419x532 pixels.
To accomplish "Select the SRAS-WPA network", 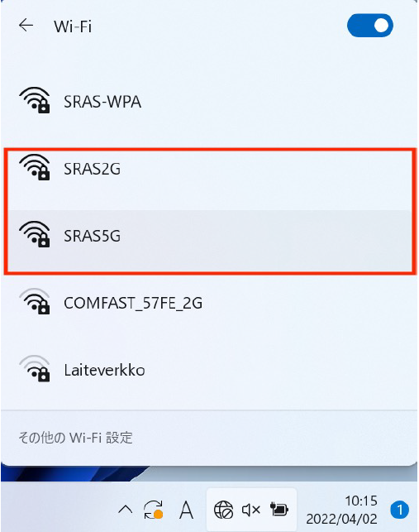I will click(209, 102).
